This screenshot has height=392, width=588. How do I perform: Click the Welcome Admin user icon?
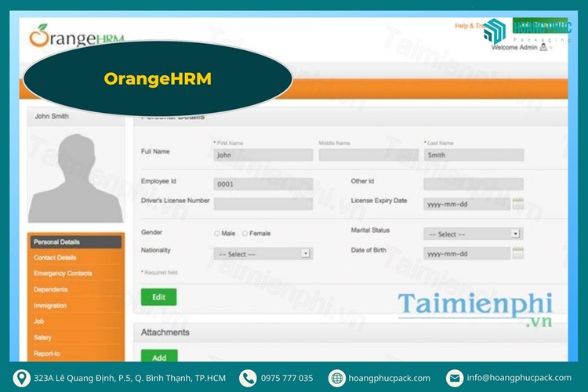pos(543,47)
